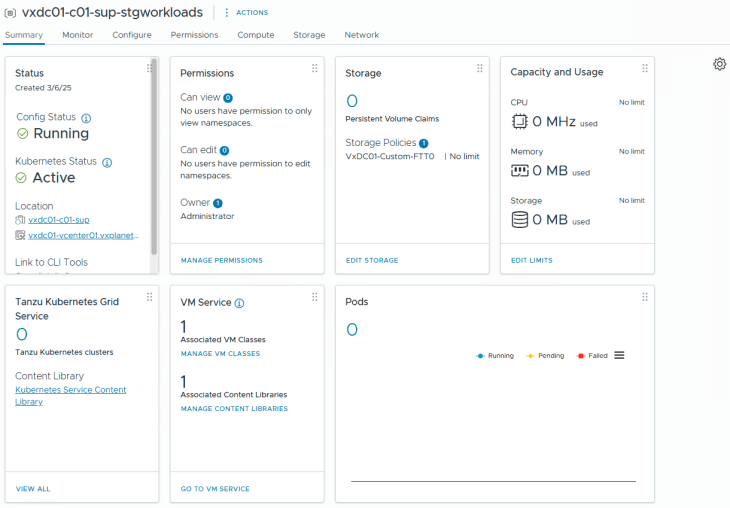
Task: Click the settings gear icon
Action: click(x=719, y=64)
